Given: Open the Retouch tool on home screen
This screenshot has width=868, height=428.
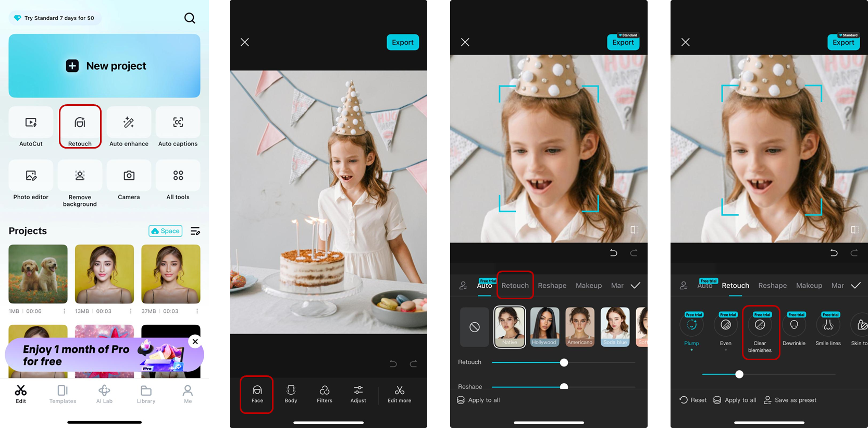Looking at the screenshot, I should coord(80,128).
